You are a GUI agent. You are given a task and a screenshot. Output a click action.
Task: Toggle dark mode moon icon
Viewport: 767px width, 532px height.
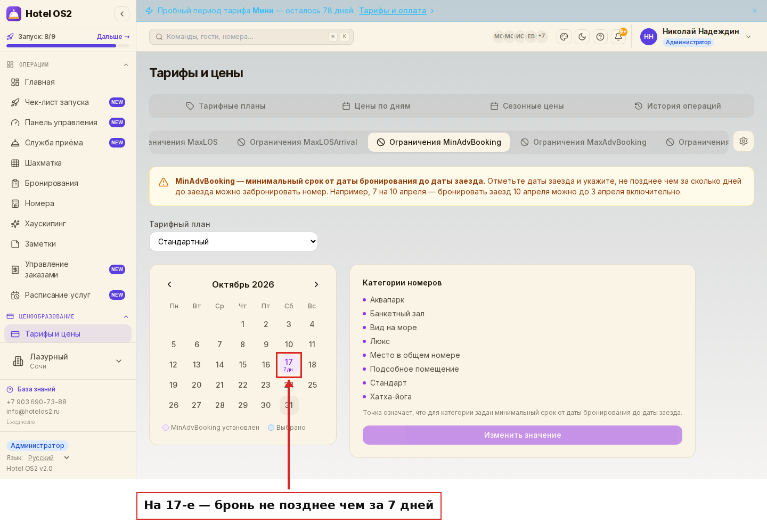coord(582,37)
